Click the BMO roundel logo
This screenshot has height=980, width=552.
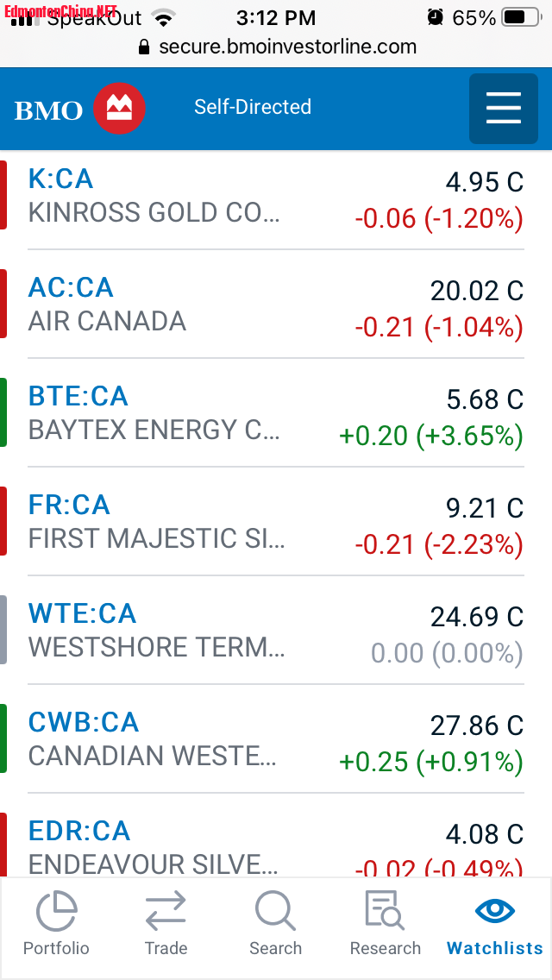coord(119,109)
